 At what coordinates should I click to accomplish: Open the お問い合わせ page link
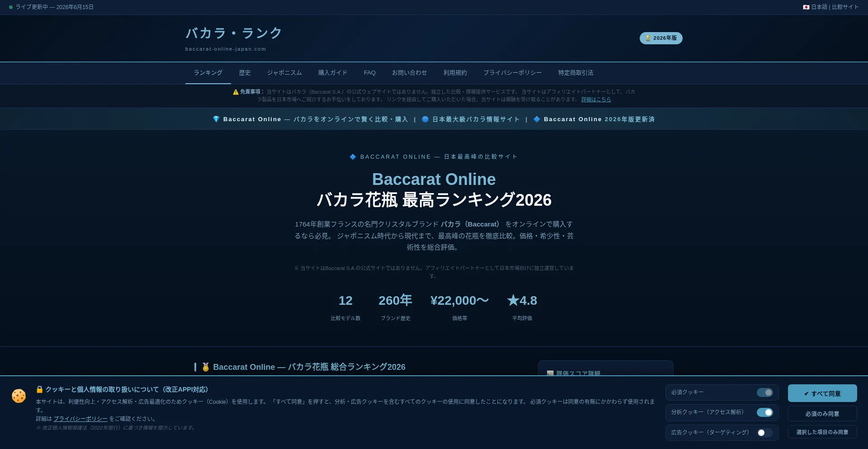410,73
